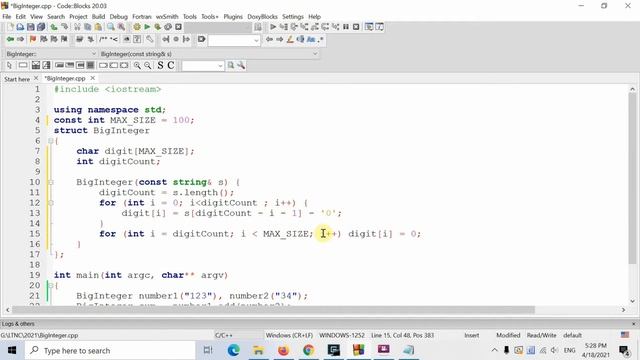The width and height of the screenshot is (640, 360).
Task: Open Microsoft Edge from the taskbar
Action: 233,350
